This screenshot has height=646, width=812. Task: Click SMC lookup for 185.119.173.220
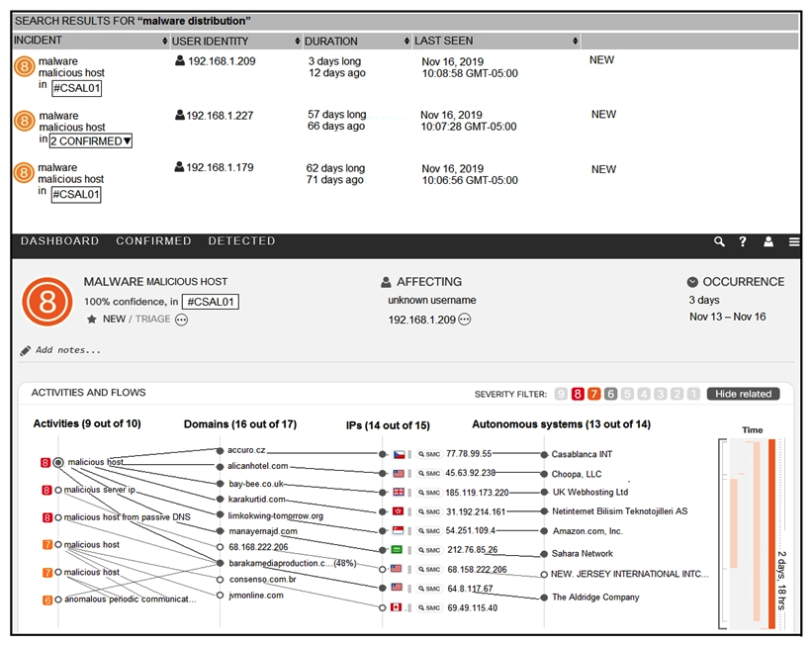429,493
